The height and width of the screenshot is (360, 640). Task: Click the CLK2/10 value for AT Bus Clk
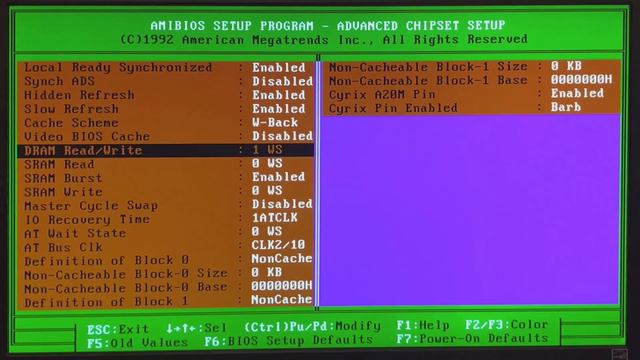[278, 245]
